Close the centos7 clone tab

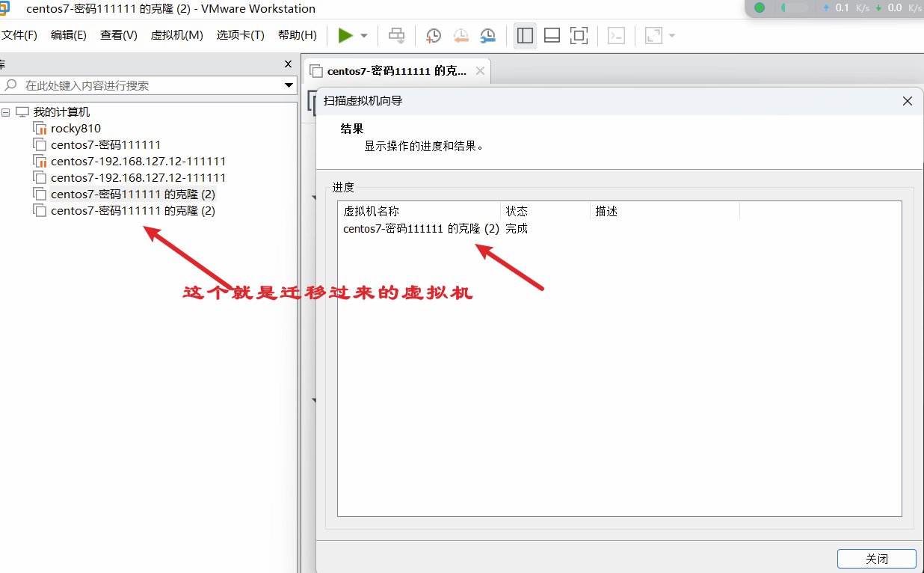click(480, 71)
